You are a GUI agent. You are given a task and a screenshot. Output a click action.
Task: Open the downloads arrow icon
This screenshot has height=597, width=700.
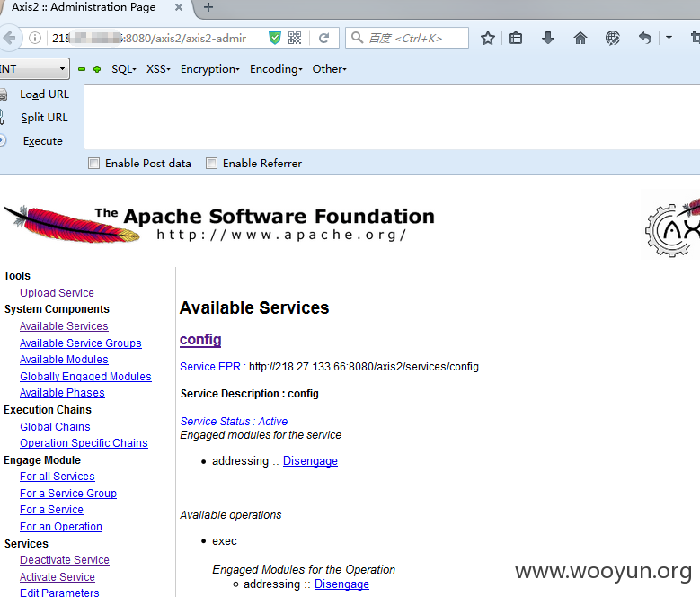548,38
